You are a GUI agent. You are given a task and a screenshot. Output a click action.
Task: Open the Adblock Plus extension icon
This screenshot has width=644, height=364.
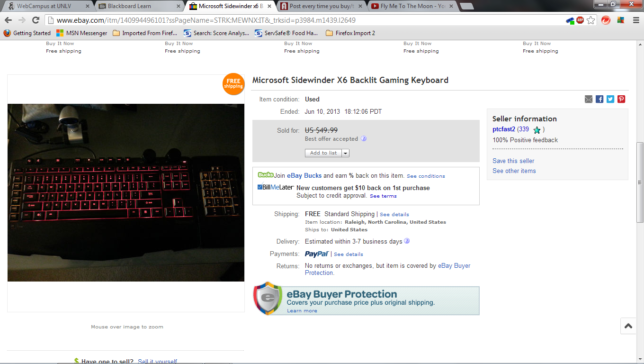pyautogui.click(x=580, y=20)
